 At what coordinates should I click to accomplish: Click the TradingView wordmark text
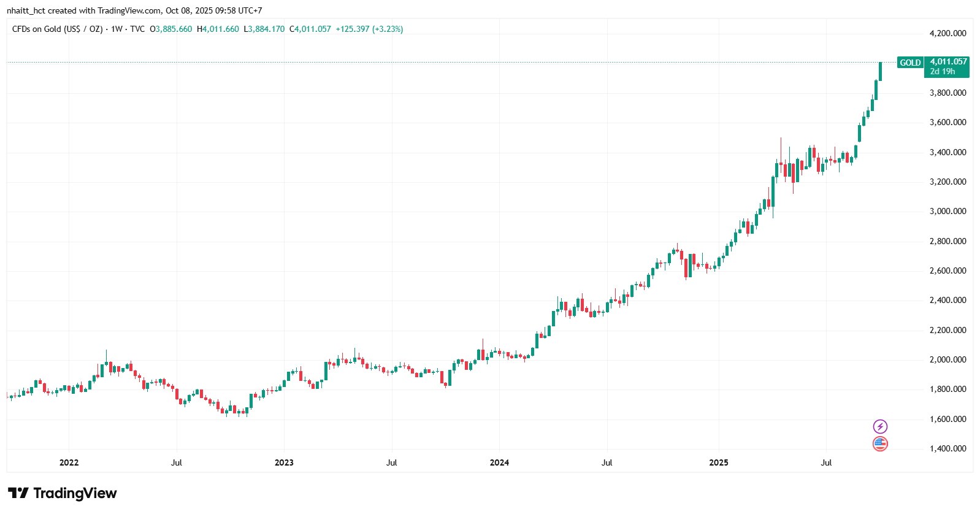tap(75, 493)
